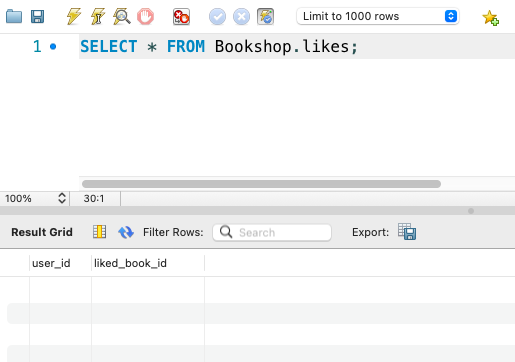Toggle continue-on-error red stop icon
The width and height of the screenshot is (515, 362).
click(181, 17)
